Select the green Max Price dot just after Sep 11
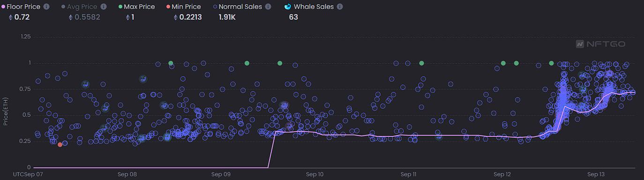This screenshot has width=644, height=180. coord(421,63)
